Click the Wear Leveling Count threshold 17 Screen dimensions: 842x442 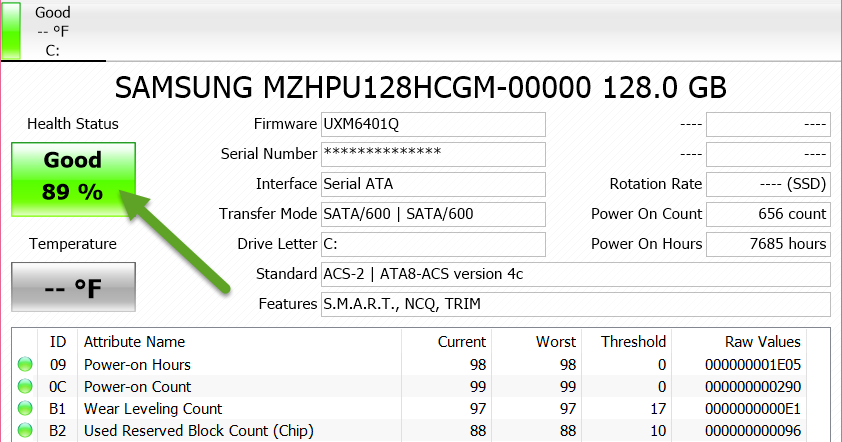click(658, 409)
